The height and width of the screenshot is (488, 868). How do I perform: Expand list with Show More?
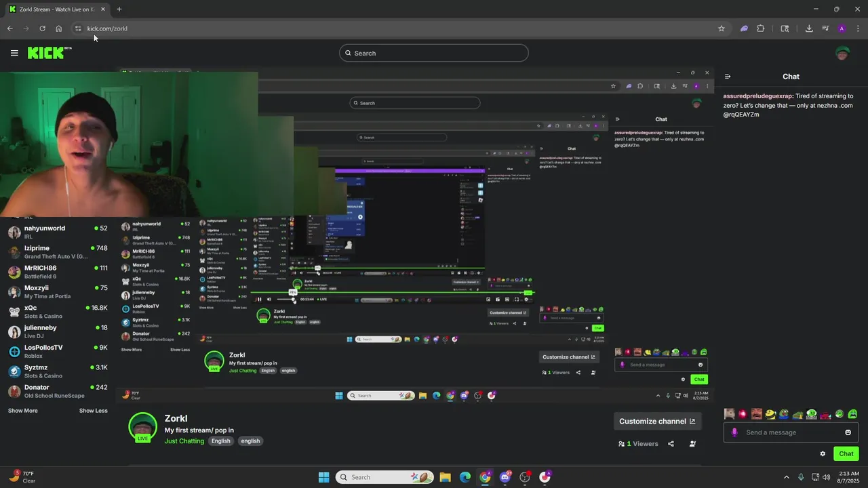click(x=22, y=411)
